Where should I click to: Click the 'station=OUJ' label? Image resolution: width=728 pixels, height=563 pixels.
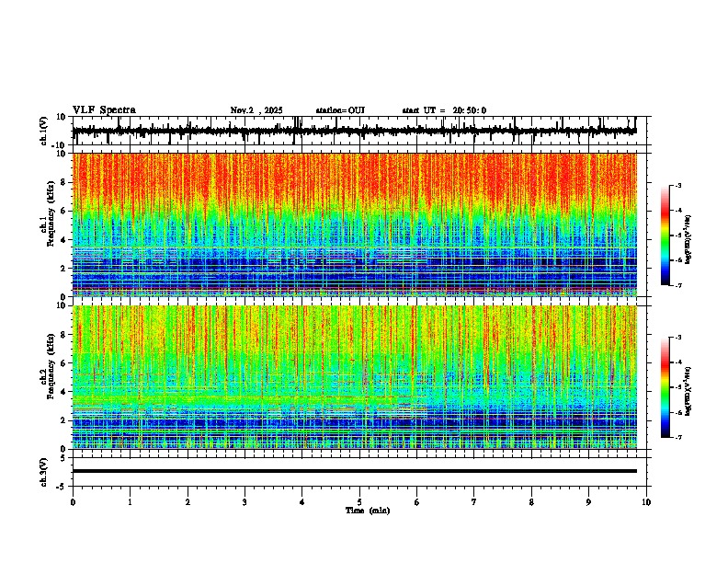(340, 110)
